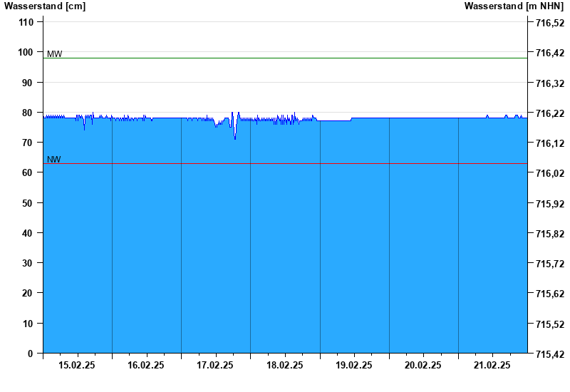Click the 715,42 right axis label
Screen dimensions: 570x392
550,354
